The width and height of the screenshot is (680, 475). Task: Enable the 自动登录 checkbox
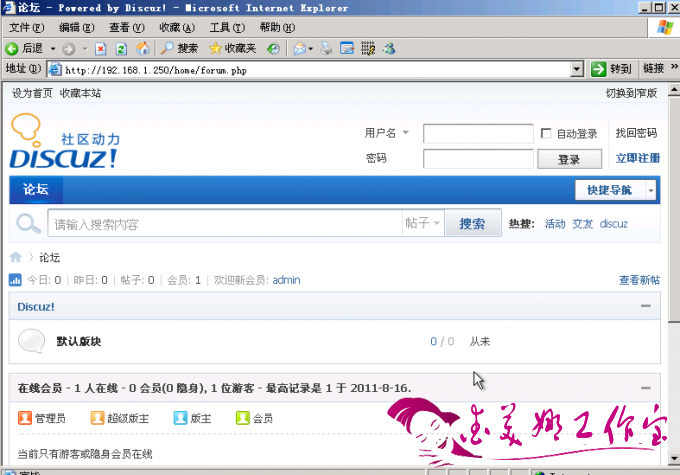coord(546,134)
